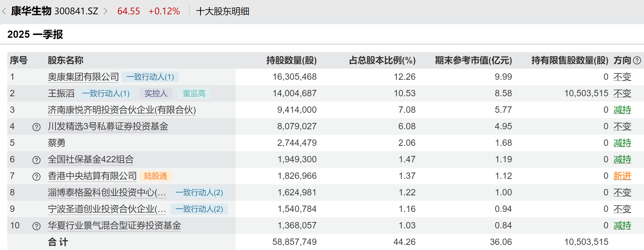Open shareholder 奥康集团有限公司

(83, 77)
